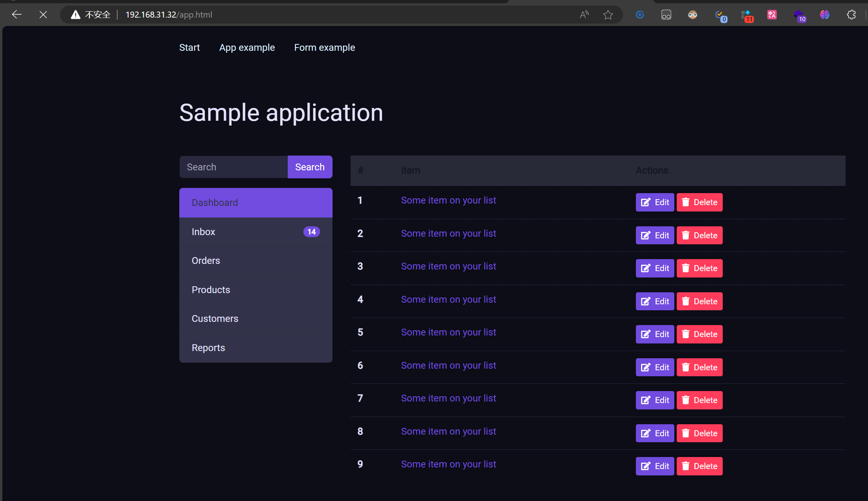Edit item in row 7

655,400
